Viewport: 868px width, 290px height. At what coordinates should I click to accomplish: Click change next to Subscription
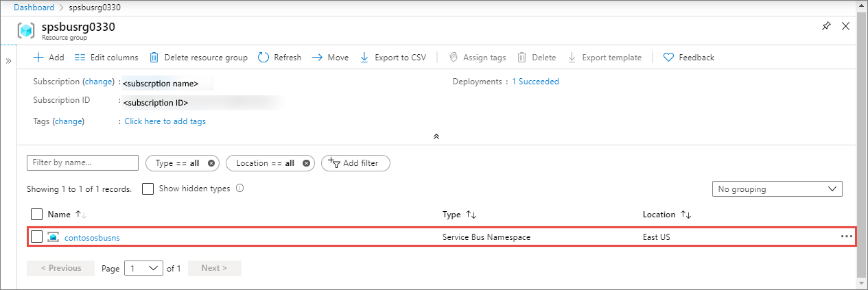pos(98,82)
